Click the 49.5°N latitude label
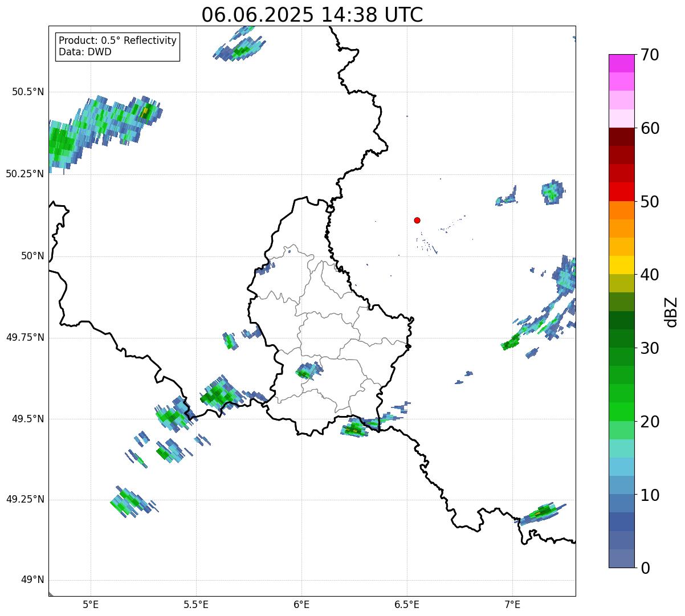 tap(28, 419)
